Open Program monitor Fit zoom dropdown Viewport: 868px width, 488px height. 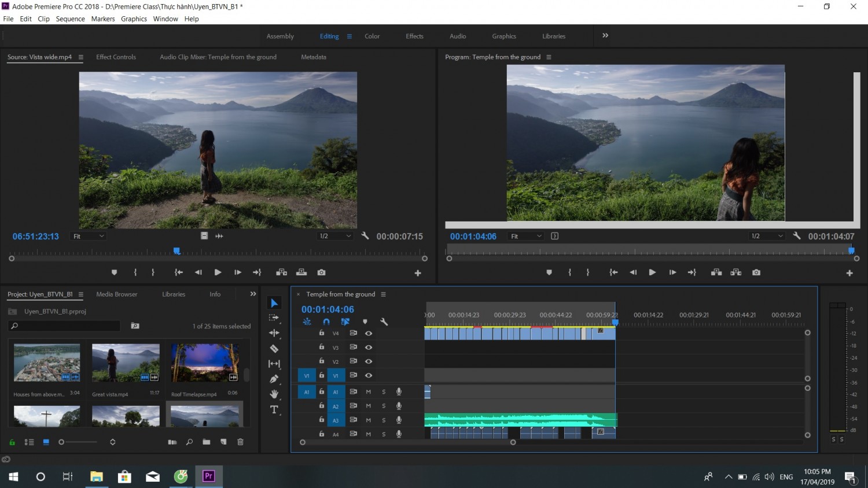click(x=526, y=236)
